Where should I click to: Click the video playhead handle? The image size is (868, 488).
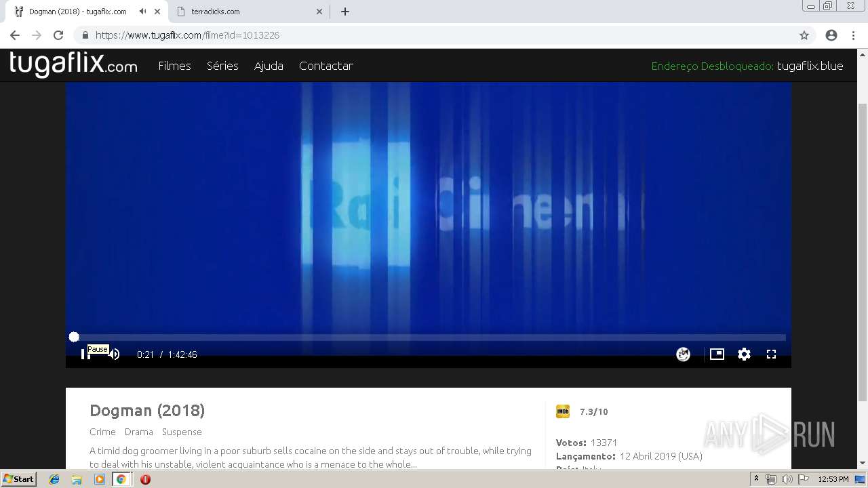pyautogui.click(x=74, y=337)
